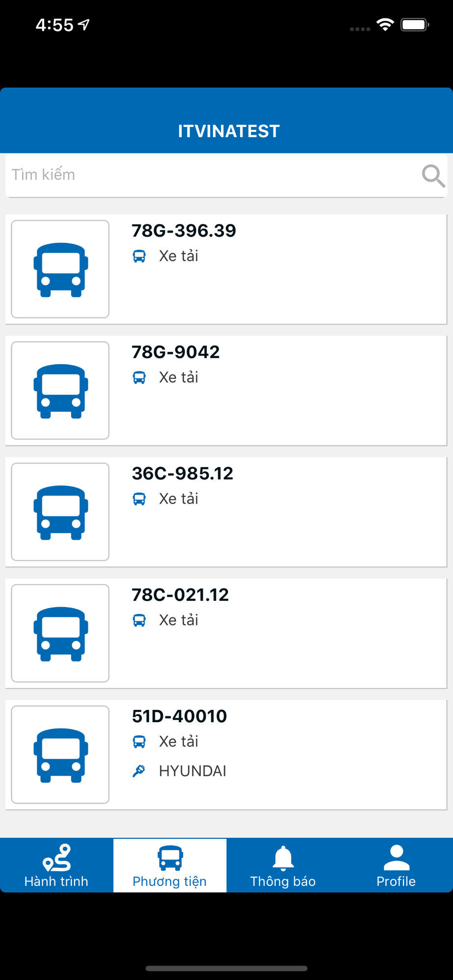Viewport: 453px width, 980px height.
Task: Tap the magnifying glass search icon
Action: click(433, 175)
